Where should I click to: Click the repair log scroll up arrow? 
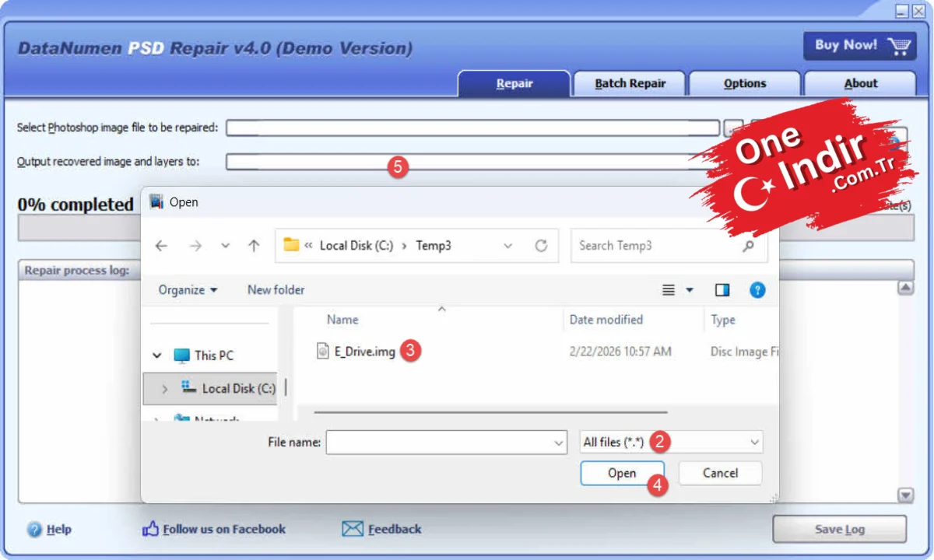pos(906,288)
